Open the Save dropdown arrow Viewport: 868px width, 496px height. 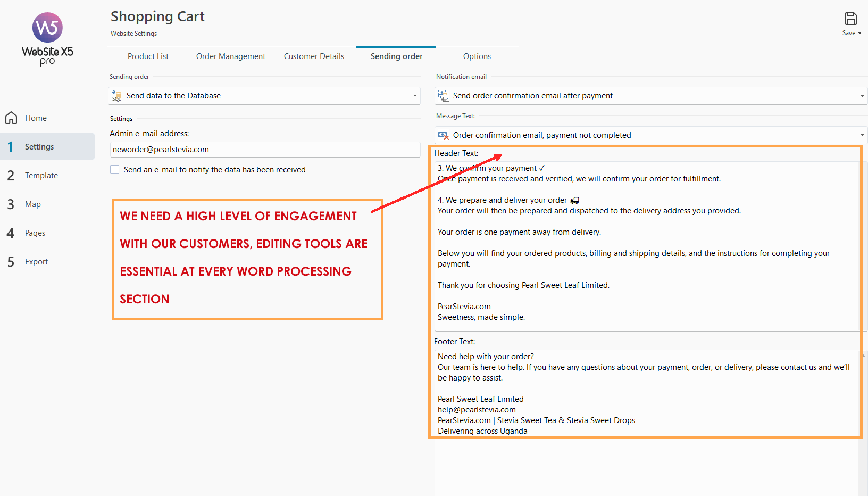859,34
